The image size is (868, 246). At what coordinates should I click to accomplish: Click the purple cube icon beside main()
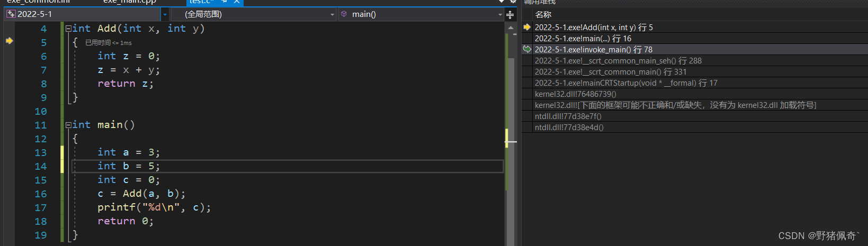(x=344, y=14)
